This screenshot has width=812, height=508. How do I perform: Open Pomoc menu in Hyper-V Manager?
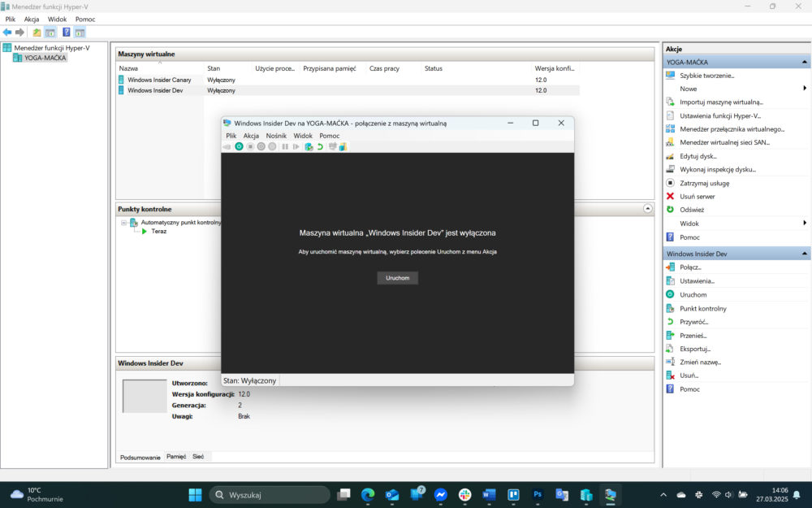(x=85, y=20)
